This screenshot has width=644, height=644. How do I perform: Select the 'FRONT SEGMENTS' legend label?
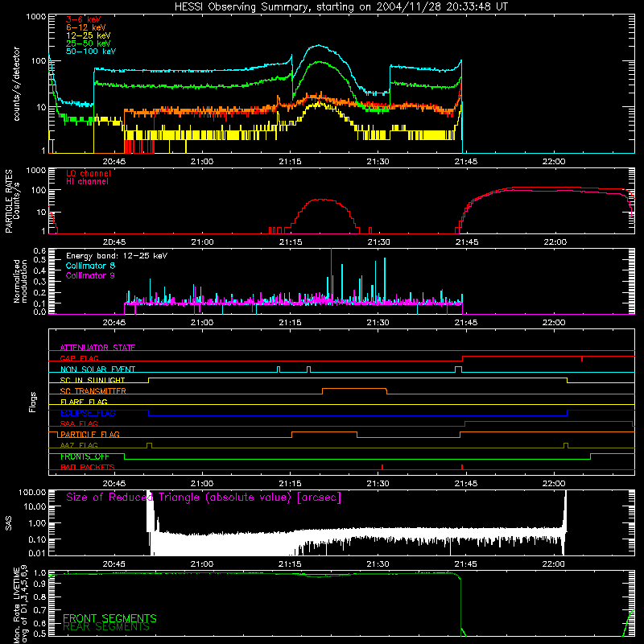pos(109,618)
